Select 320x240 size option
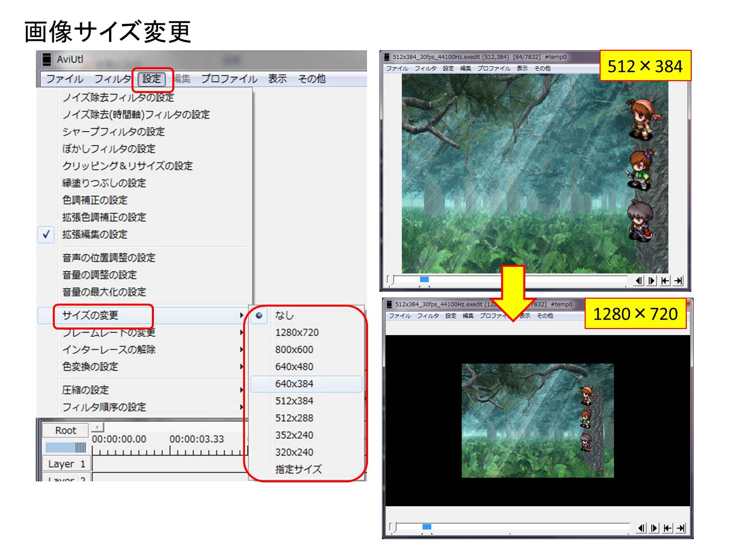The width and height of the screenshot is (747, 560). pyautogui.click(x=294, y=452)
